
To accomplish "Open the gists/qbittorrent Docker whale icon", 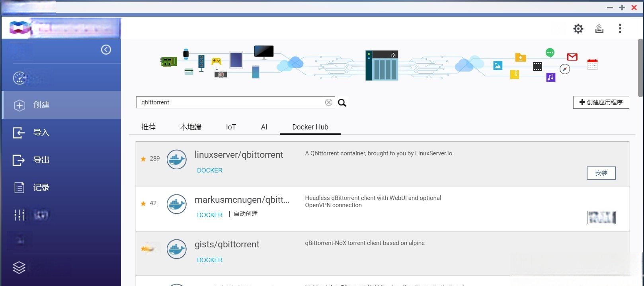I will (176, 249).
